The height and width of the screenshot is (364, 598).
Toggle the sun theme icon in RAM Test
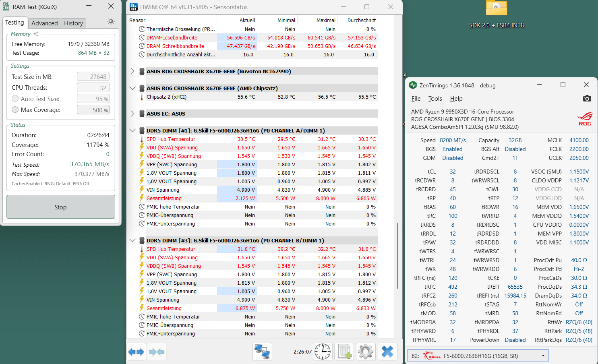(x=111, y=21)
